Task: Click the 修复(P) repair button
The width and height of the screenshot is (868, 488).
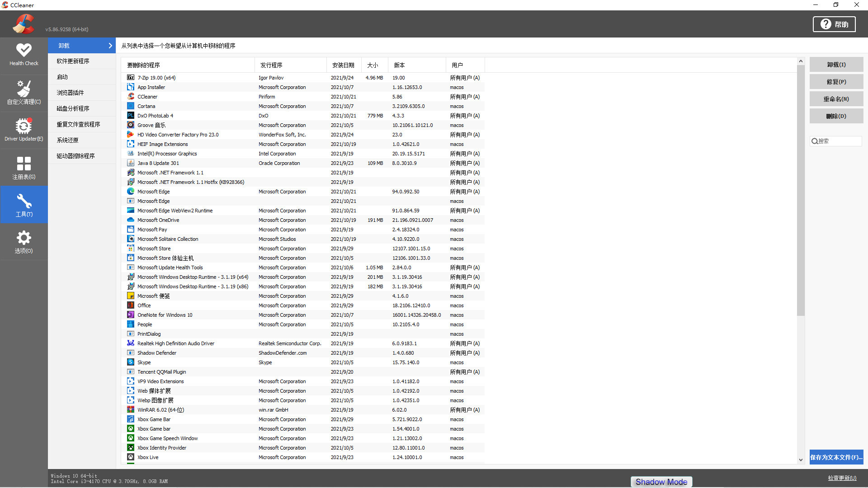Action: click(x=836, y=82)
